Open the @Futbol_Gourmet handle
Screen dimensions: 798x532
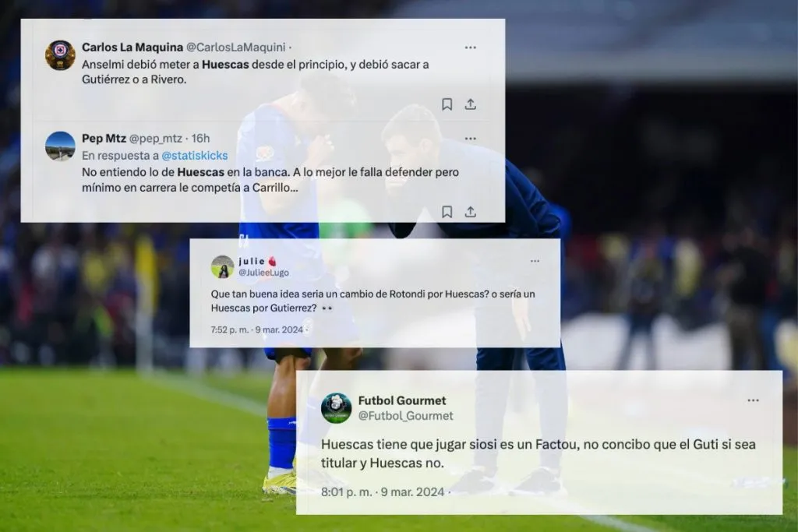[x=405, y=416]
